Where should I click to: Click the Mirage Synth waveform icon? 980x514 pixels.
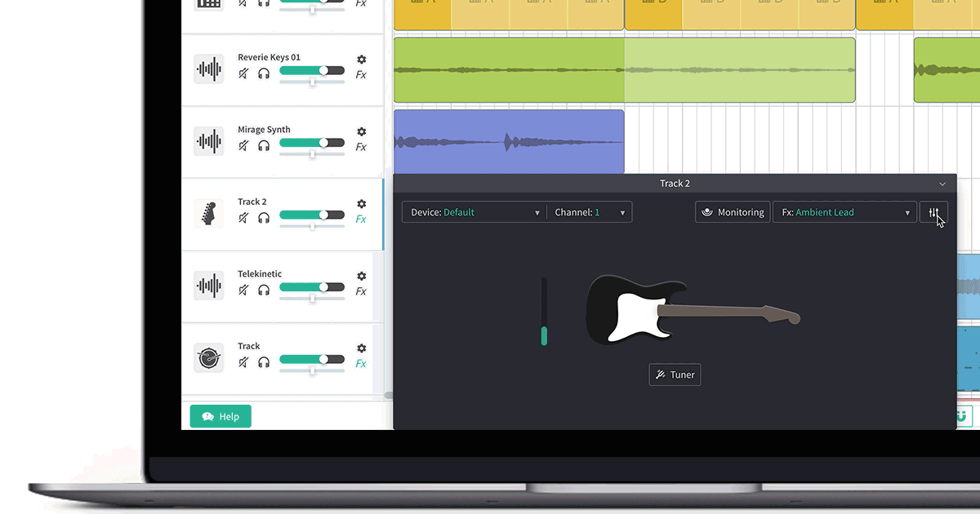coord(209,141)
